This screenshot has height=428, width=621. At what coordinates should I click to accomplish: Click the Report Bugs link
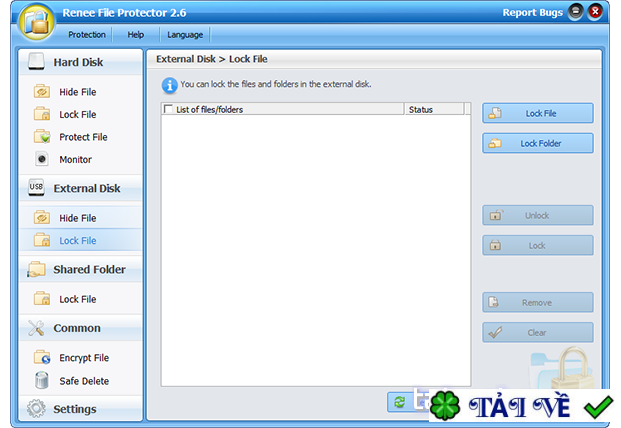(x=532, y=13)
